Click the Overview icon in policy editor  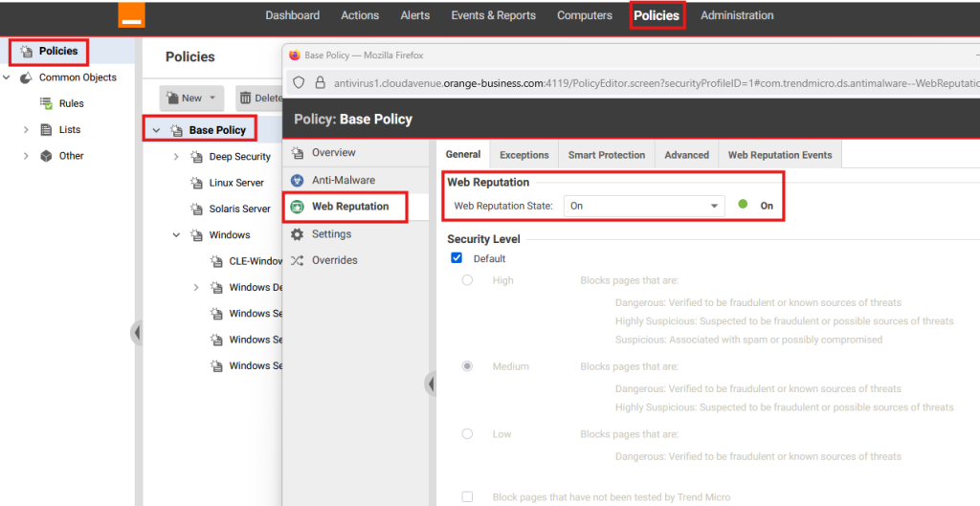pos(297,153)
